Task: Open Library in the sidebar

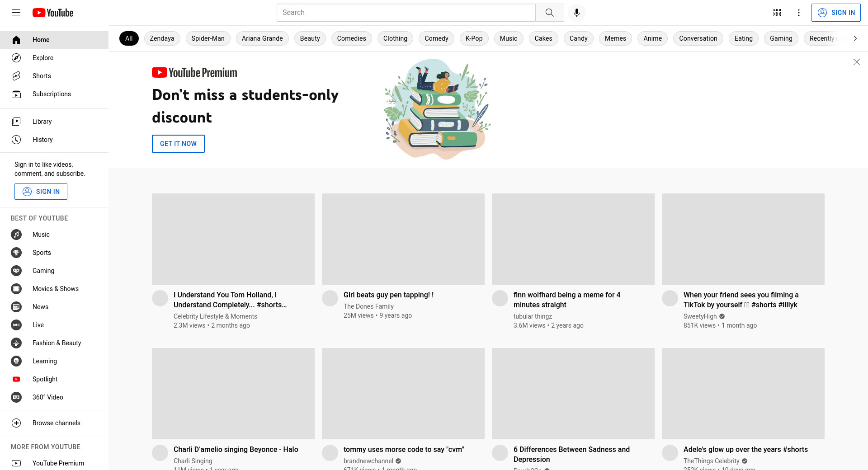Action: point(54,122)
